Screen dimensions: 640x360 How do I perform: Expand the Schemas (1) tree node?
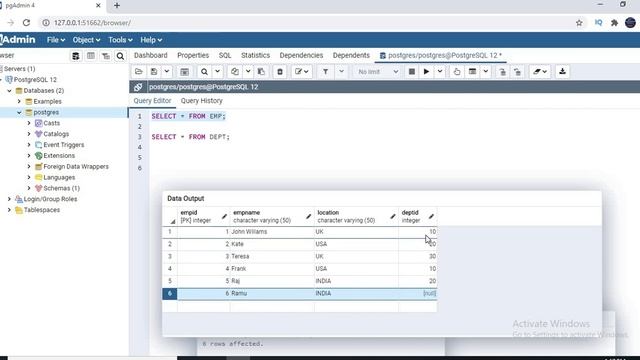(x=29, y=188)
